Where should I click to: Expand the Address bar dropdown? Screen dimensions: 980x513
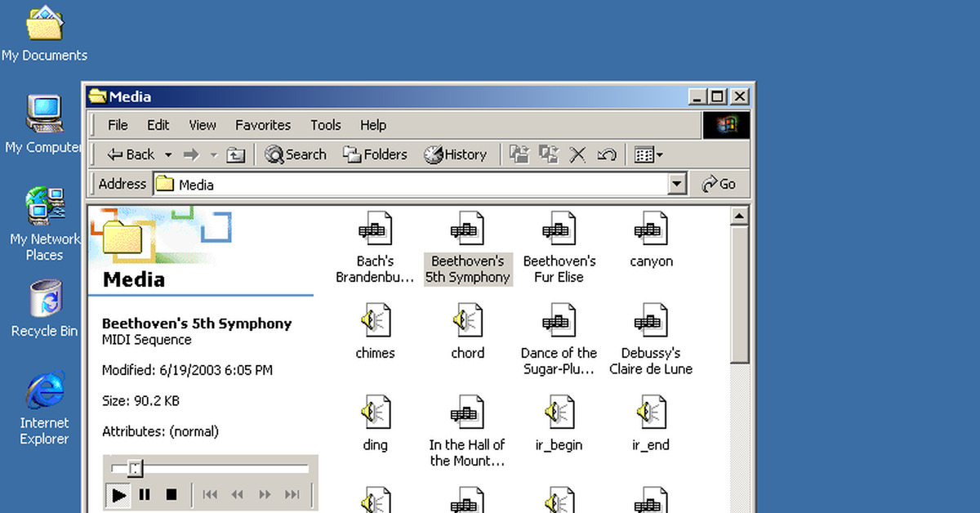(x=677, y=185)
